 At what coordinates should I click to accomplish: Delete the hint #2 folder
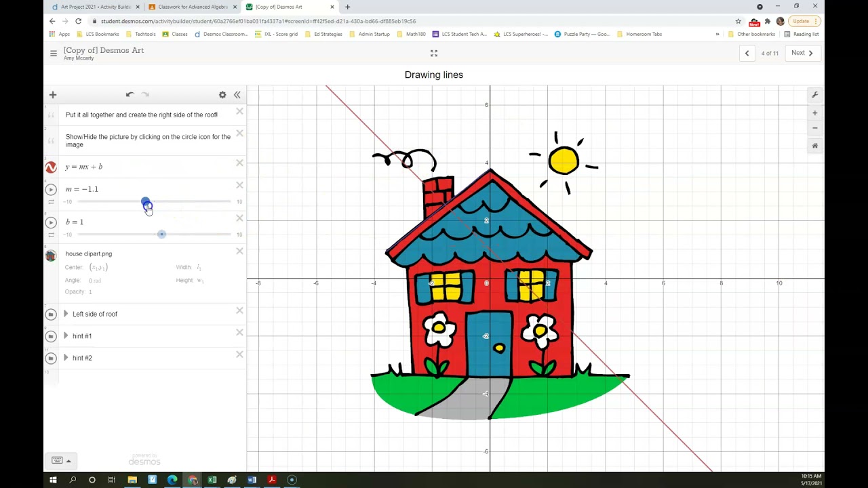coord(239,354)
